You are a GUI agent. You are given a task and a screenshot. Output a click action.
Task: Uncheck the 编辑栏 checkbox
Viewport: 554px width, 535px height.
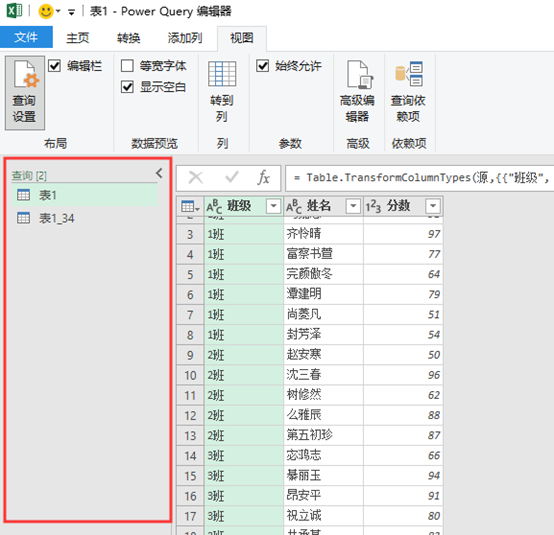(54, 66)
